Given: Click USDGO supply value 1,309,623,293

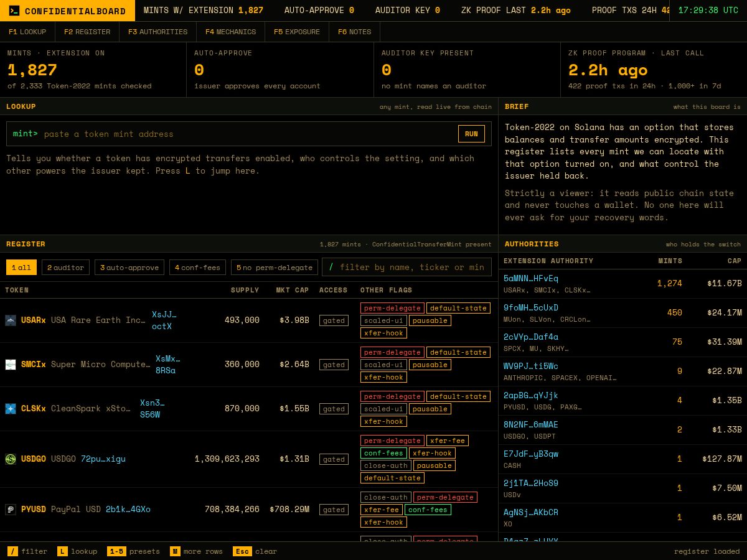Looking at the screenshot, I should tap(227, 459).
